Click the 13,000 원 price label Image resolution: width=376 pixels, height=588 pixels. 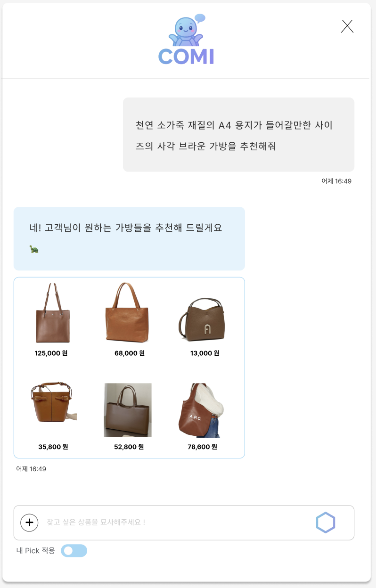tap(204, 353)
